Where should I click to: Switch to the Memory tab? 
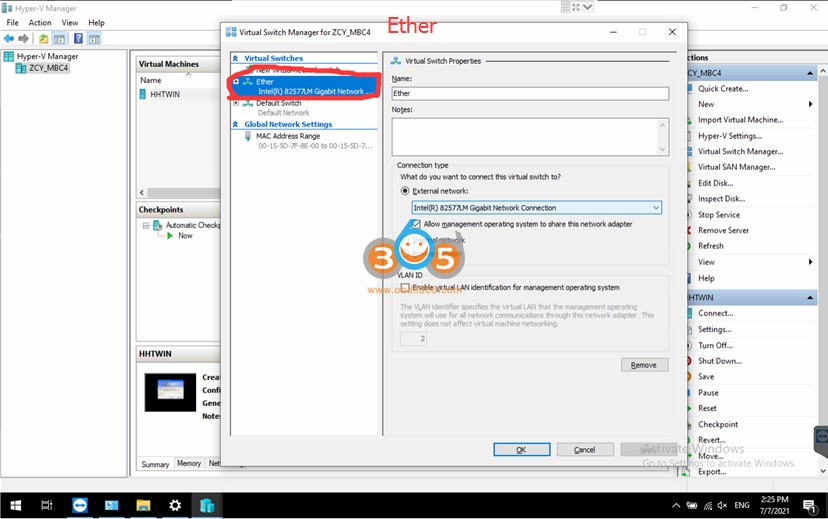pos(189,463)
